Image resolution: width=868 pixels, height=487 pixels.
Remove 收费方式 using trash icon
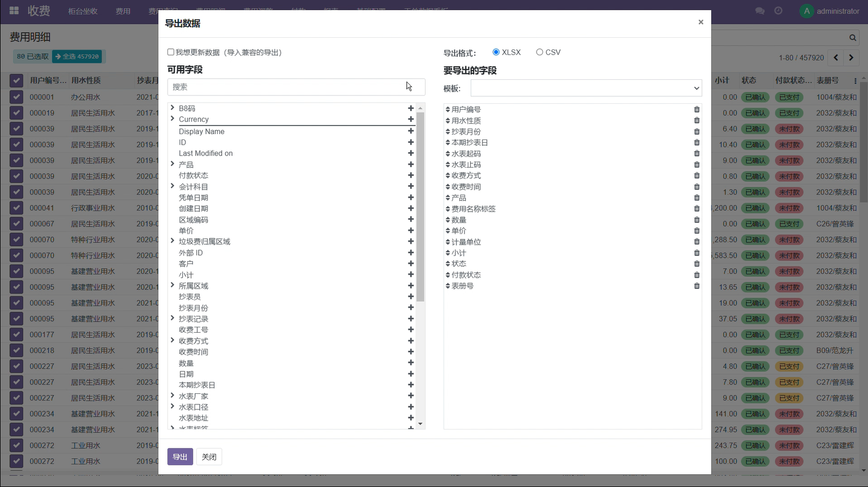pos(697,176)
